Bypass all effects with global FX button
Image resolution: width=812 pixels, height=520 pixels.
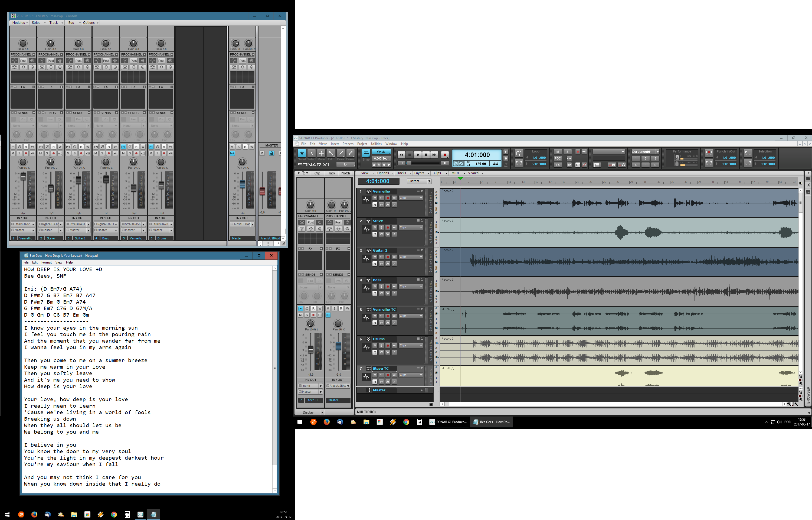[558, 165]
